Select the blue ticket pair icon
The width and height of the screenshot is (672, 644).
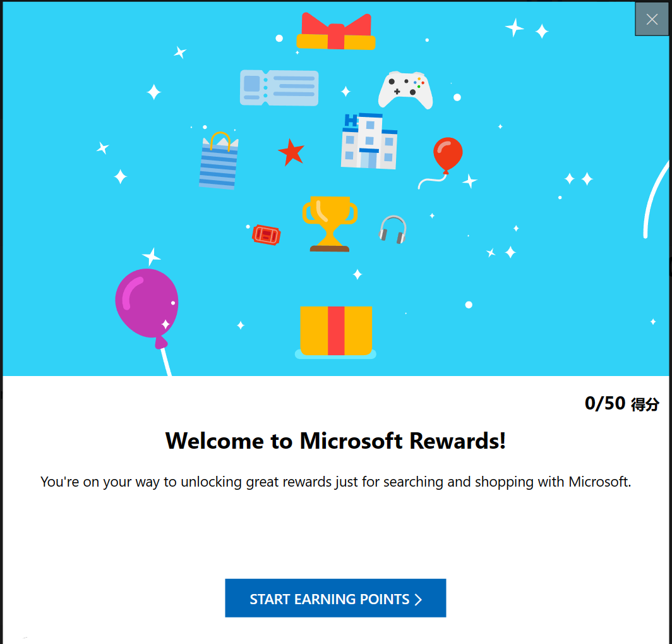[x=279, y=87]
